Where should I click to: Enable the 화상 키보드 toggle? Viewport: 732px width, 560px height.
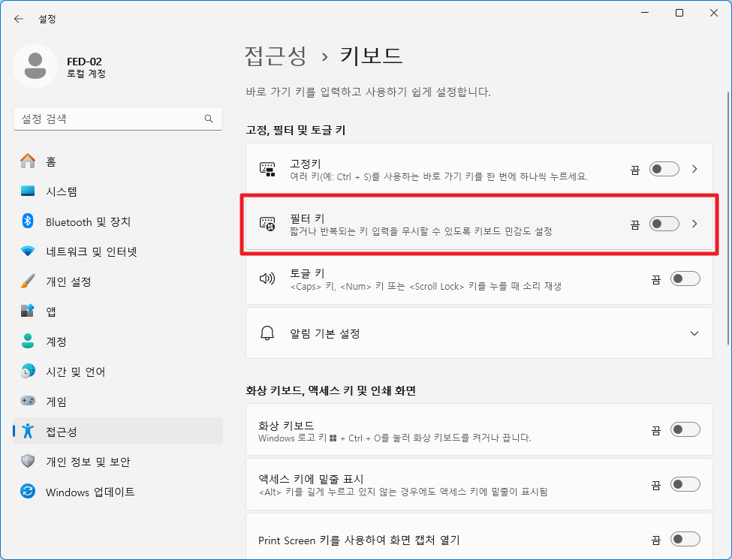[x=685, y=429]
